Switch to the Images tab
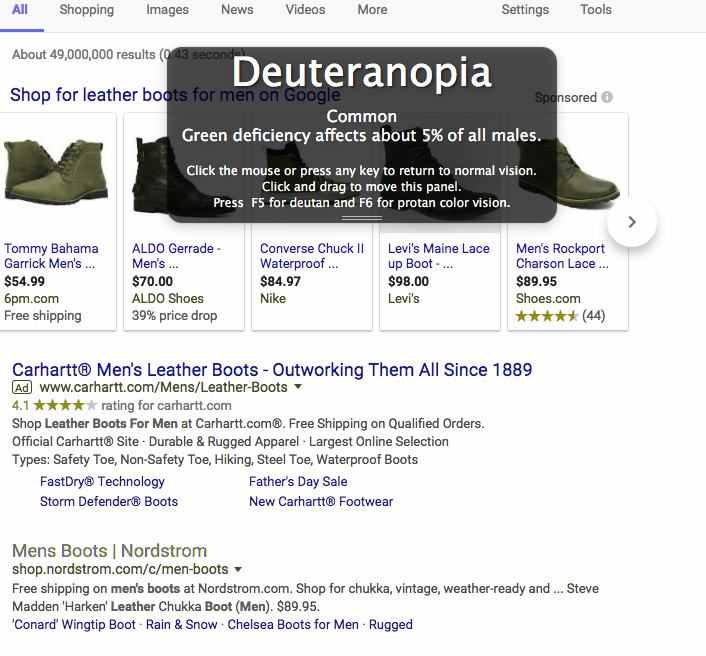The image size is (706, 656). [167, 10]
